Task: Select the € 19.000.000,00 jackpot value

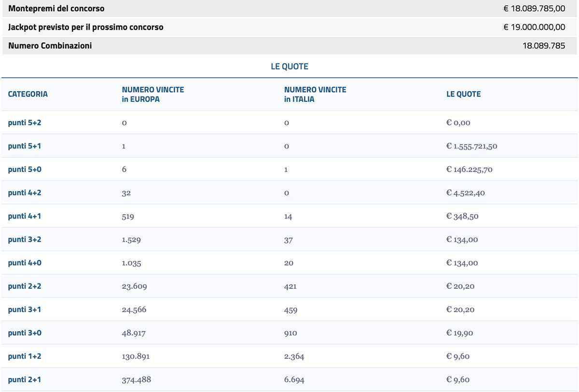Action: click(x=534, y=27)
